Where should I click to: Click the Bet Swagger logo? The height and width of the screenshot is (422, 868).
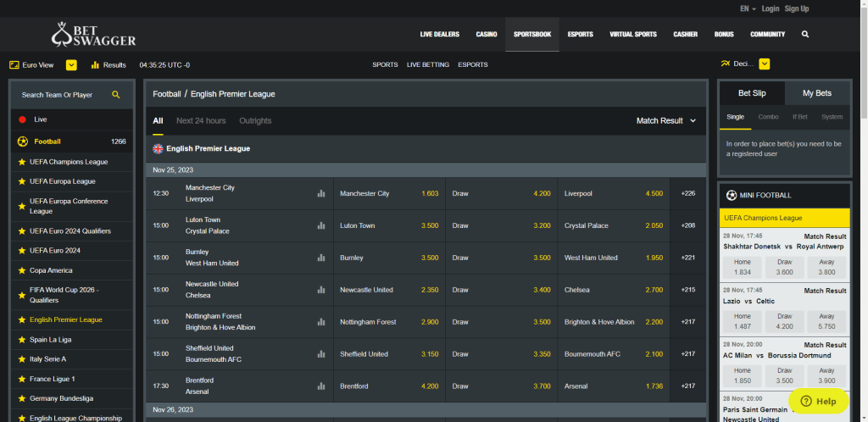(93, 35)
